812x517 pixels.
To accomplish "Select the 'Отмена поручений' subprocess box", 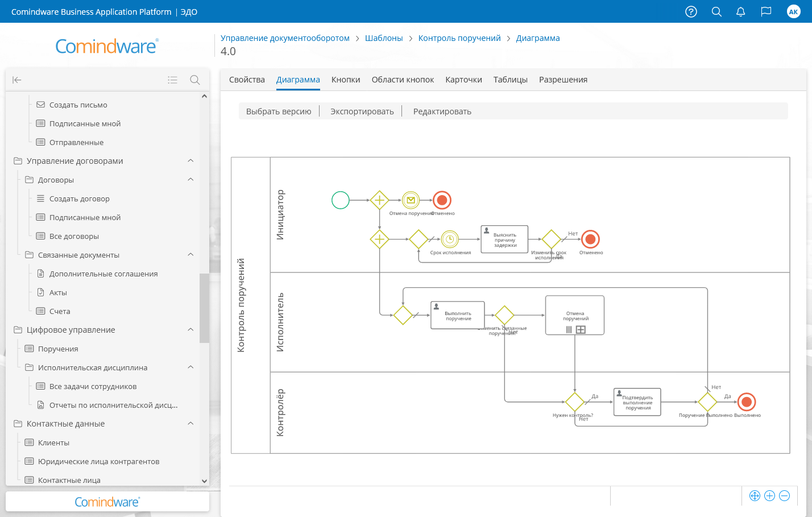I will point(575,315).
